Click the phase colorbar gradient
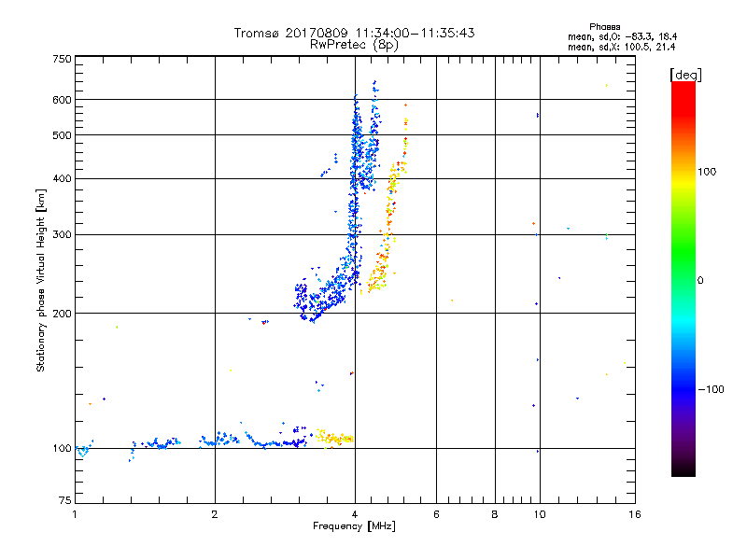 click(x=684, y=278)
